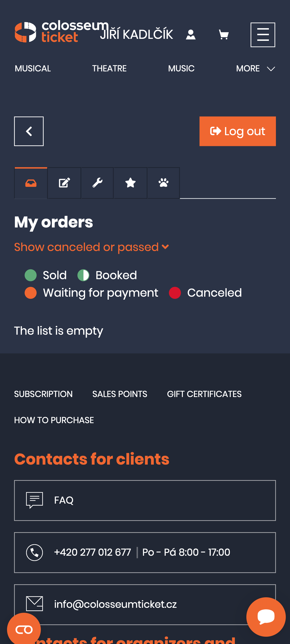Select the green Sold status indicator

click(31, 275)
